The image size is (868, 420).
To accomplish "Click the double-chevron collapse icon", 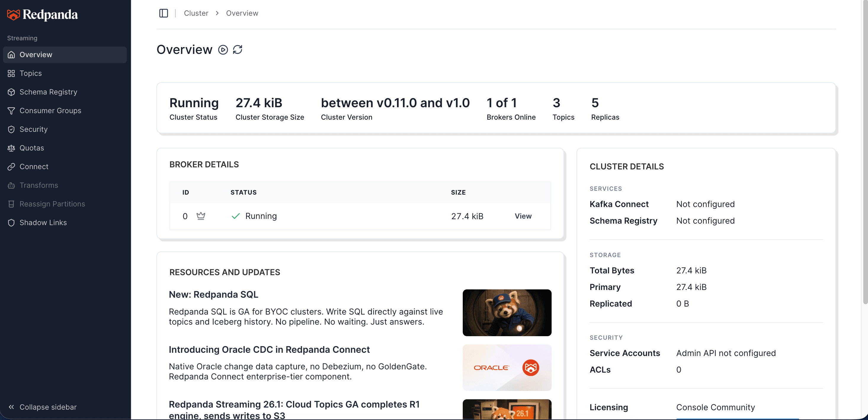I will point(12,407).
